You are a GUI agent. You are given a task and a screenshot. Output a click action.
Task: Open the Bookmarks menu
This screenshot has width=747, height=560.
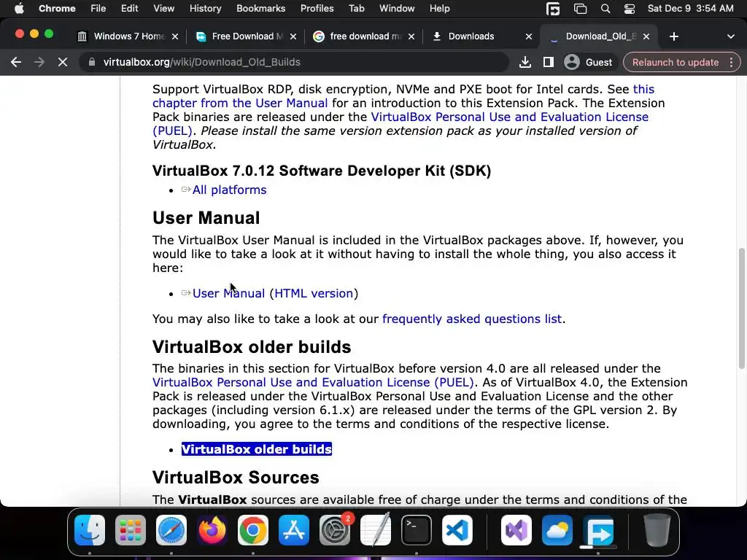(x=260, y=9)
